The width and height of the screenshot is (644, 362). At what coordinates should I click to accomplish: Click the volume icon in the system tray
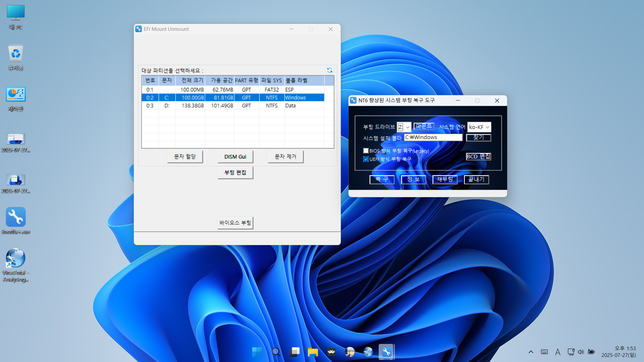tap(581, 352)
